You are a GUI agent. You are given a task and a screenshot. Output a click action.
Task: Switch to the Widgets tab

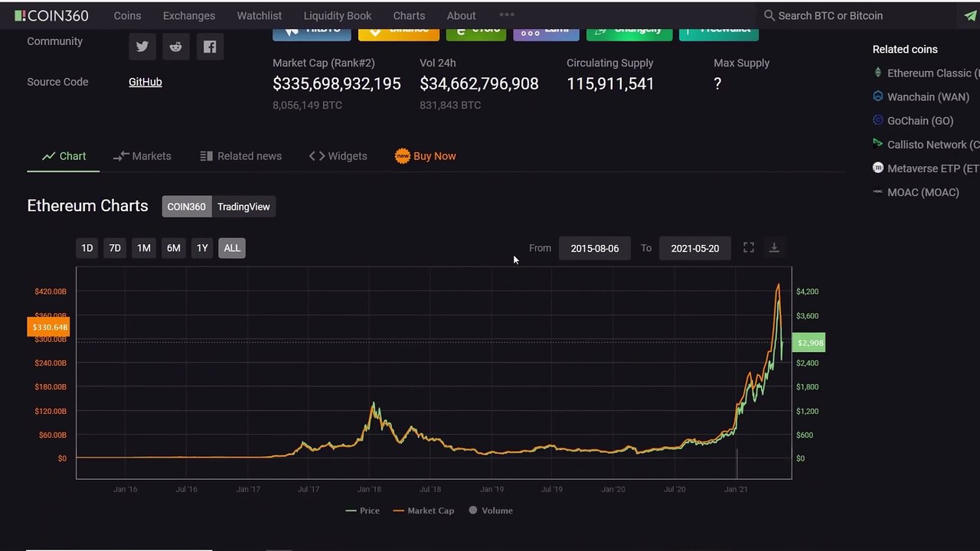[x=338, y=156]
